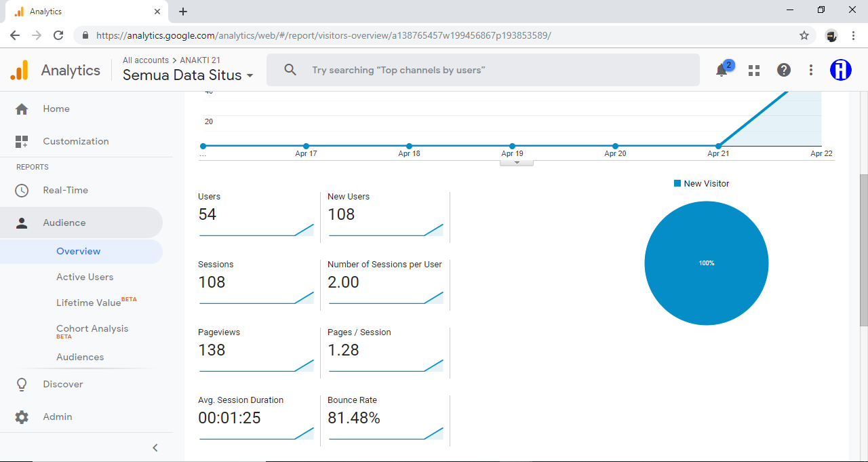Image resolution: width=868 pixels, height=462 pixels.
Task: Click the Apr 21 chart data point
Action: [x=718, y=146]
